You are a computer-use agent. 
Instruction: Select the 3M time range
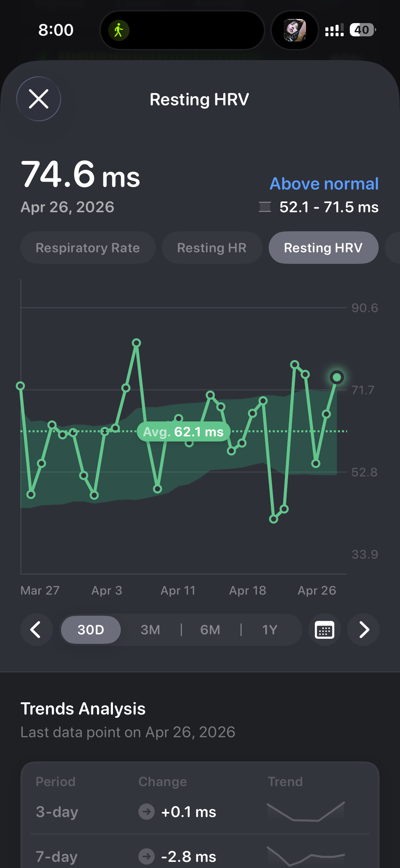150,630
